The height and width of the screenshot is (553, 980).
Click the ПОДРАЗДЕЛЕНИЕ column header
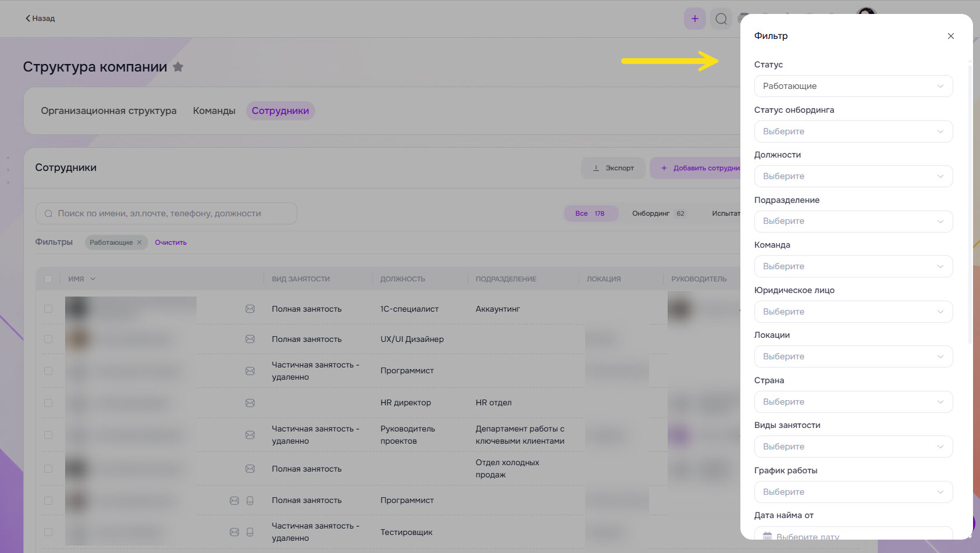(506, 279)
